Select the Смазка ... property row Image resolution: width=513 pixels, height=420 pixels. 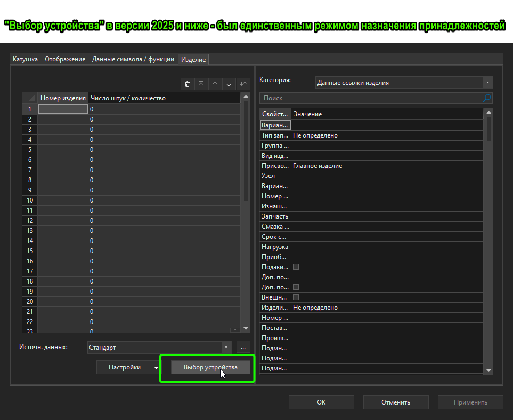tap(372, 227)
